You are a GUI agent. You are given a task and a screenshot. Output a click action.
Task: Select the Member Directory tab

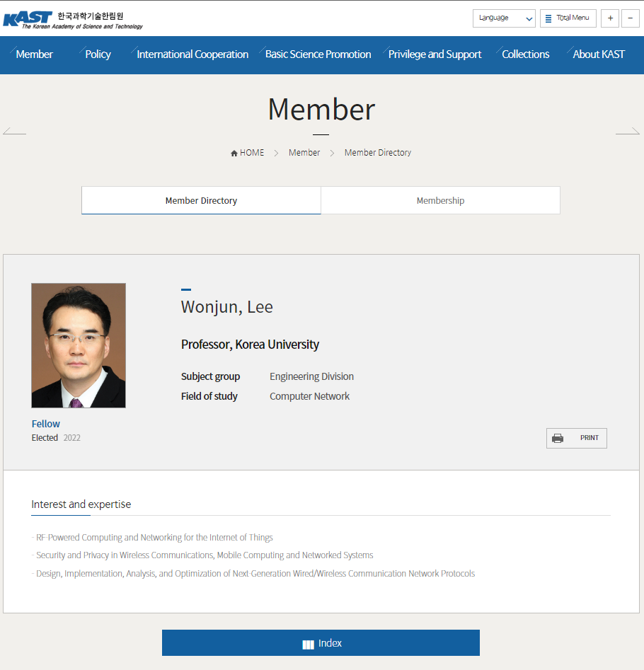[201, 201]
